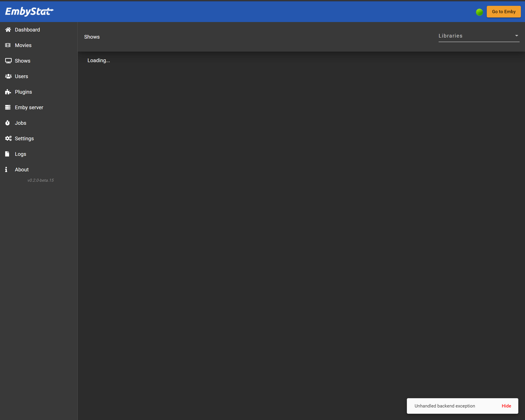Image resolution: width=525 pixels, height=420 pixels.
Task: Open the Libraries dropdown
Action: 475,36
